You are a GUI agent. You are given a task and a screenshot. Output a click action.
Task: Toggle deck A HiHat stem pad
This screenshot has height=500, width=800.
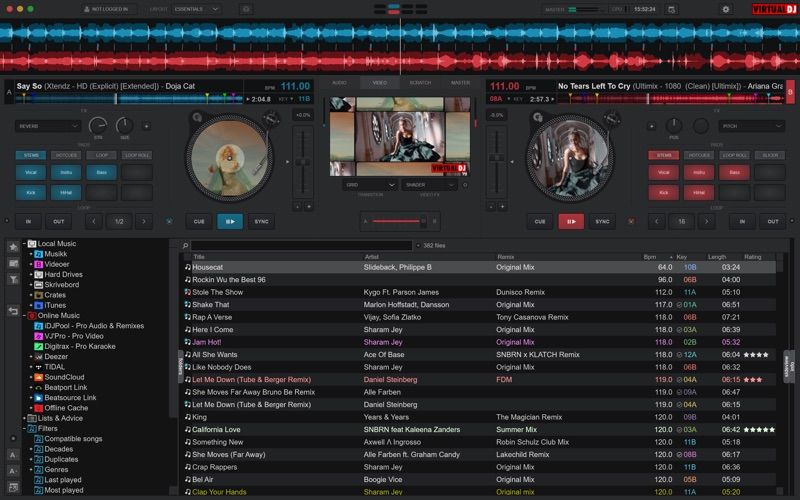click(x=66, y=192)
